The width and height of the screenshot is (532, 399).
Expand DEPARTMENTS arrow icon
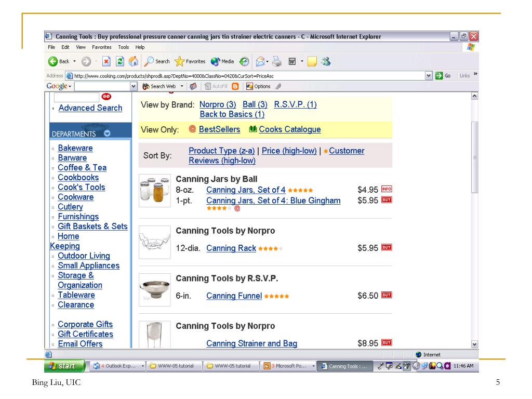[107, 134]
